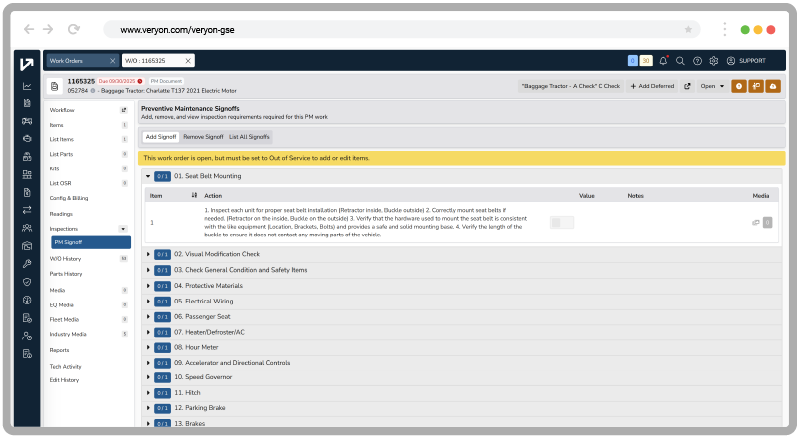
Task: Sort the Item column using sort arrows
Action: point(194,196)
